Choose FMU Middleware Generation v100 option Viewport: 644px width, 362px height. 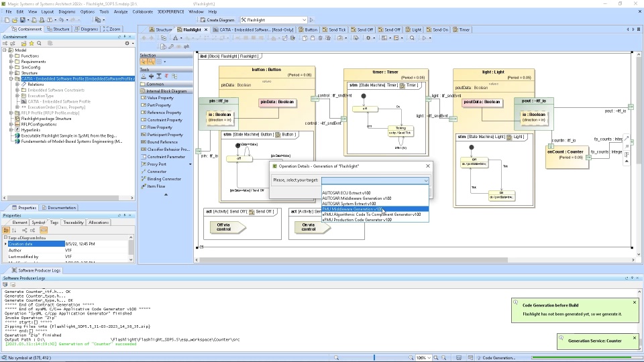[375, 209]
